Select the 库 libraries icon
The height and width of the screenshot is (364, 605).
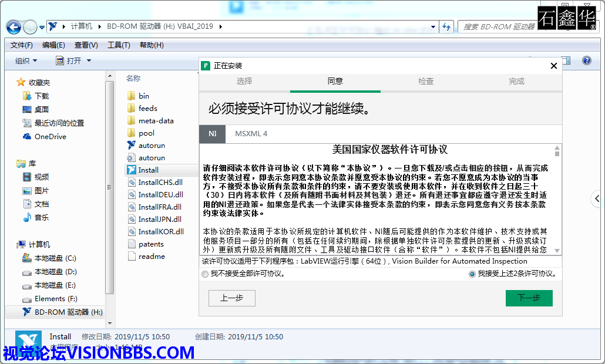coord(21,163)
